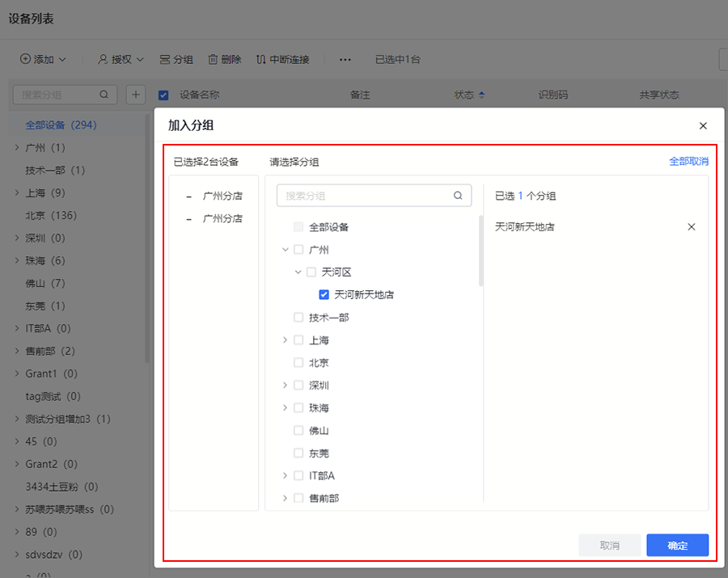This screenshot has width=728, height=578.
Task: Check the 珠海 checkbox in dialog
Action: tap(298, 407)
